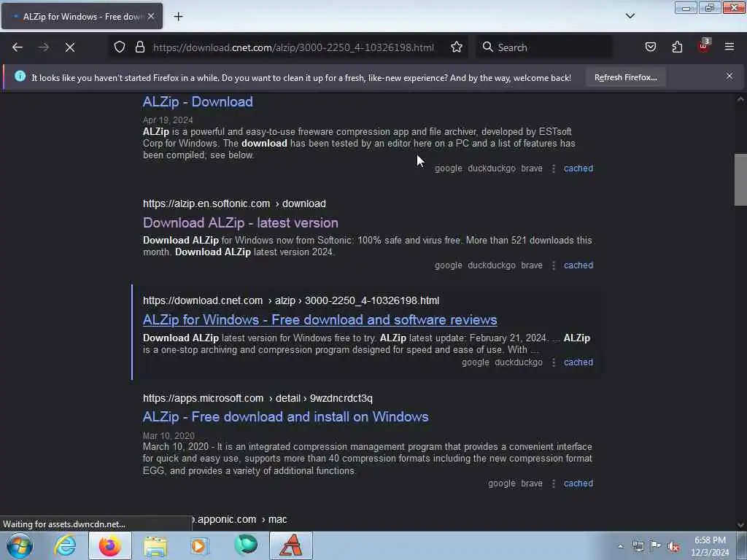Click the forward navigation arrow
The height and width of the screenshot is (560, 747).
point(43,47)
